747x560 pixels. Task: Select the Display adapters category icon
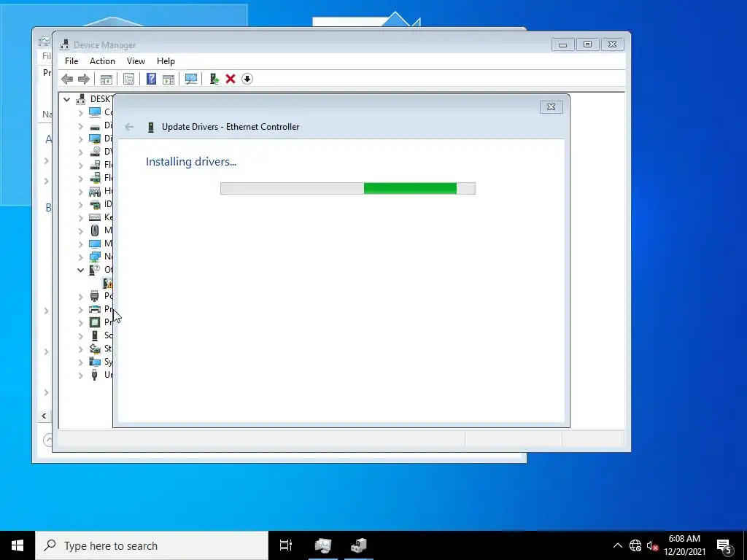(95, 139)
